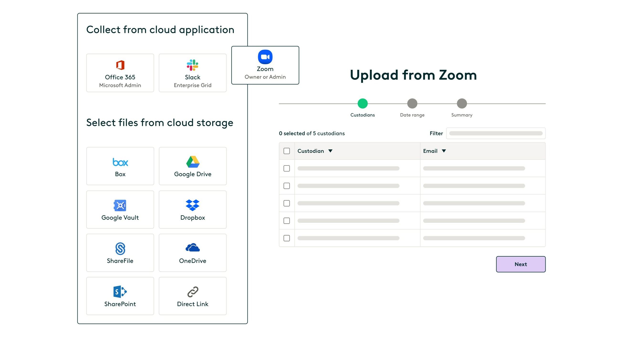Open the Custodian column sort dropdown
This screenshot has width=644, height=337.
[x=331, y=151]
